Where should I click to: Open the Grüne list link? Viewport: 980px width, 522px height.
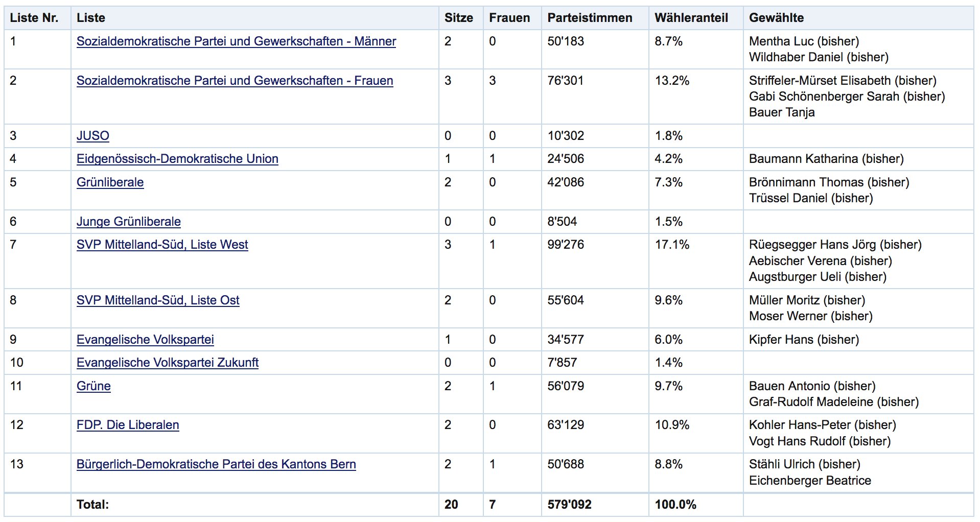pyautogui.click(x=94, y=386)
